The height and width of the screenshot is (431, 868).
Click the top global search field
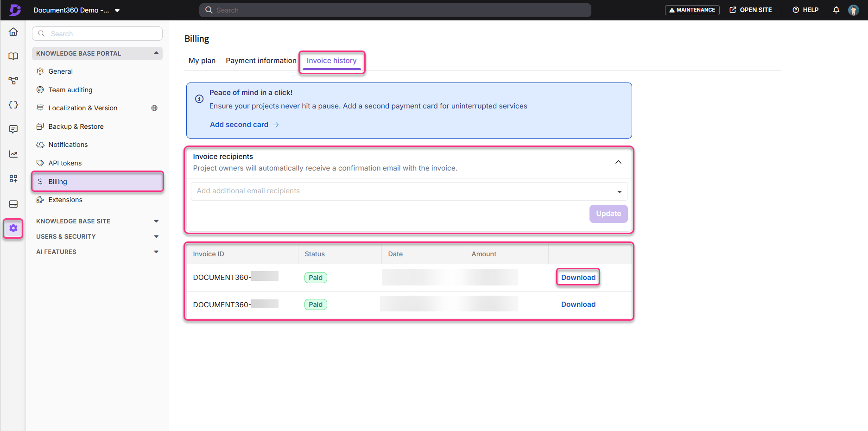click(395, 10)
